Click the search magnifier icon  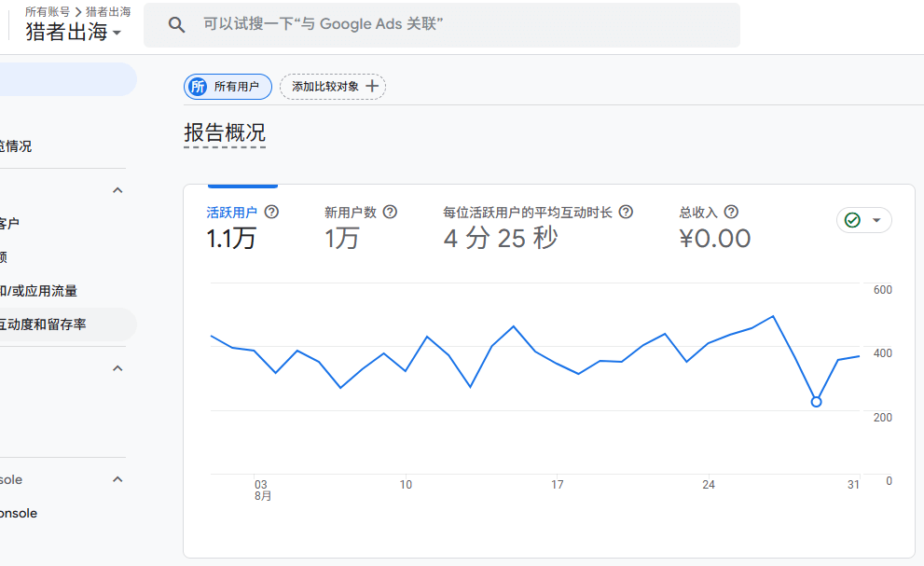[177, 24]
